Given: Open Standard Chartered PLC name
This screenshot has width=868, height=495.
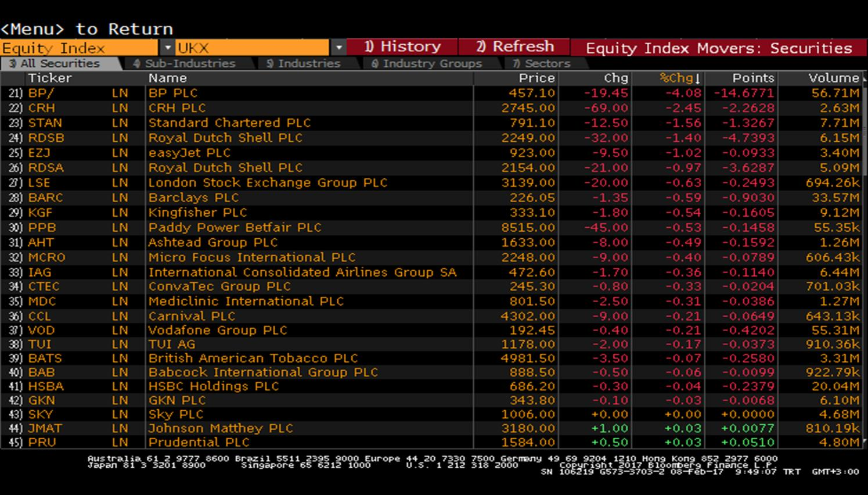Looking at the screenshot, I should [229, 123].
